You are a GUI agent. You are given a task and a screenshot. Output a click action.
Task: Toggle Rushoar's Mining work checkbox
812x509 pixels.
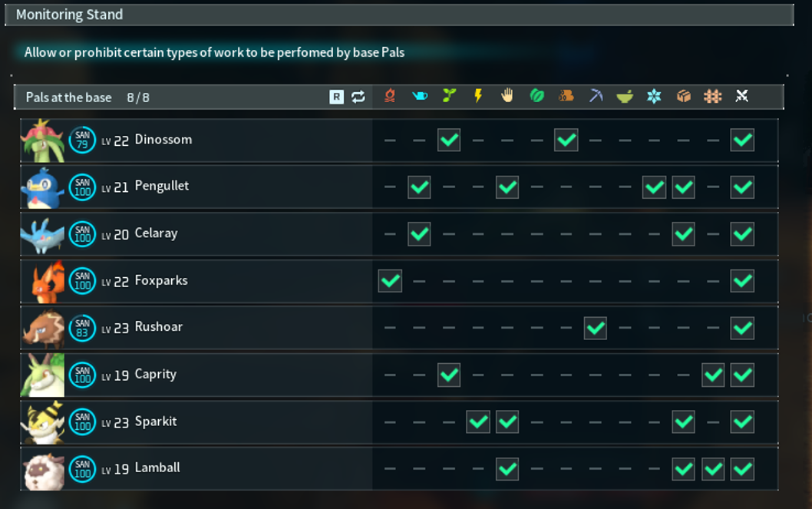(595, 328)
